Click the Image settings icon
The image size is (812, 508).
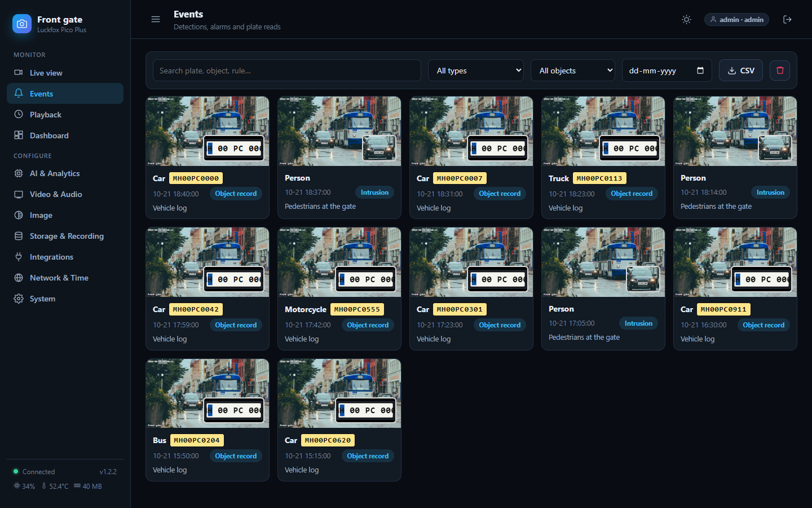(x=19, y=215)
